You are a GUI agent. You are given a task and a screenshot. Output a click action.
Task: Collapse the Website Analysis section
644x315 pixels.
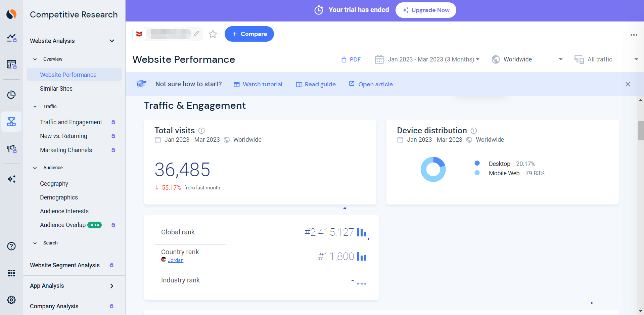(112, 41)
